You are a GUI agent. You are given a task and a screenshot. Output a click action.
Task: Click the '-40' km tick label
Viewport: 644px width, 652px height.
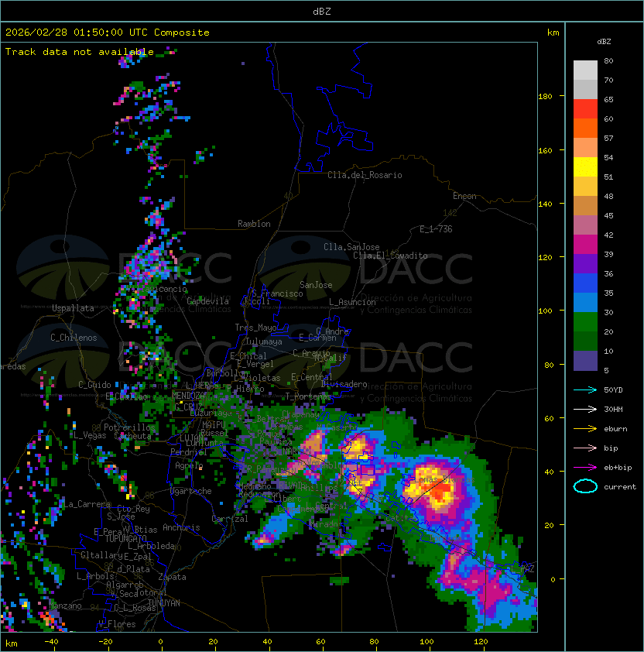point(51,642)
